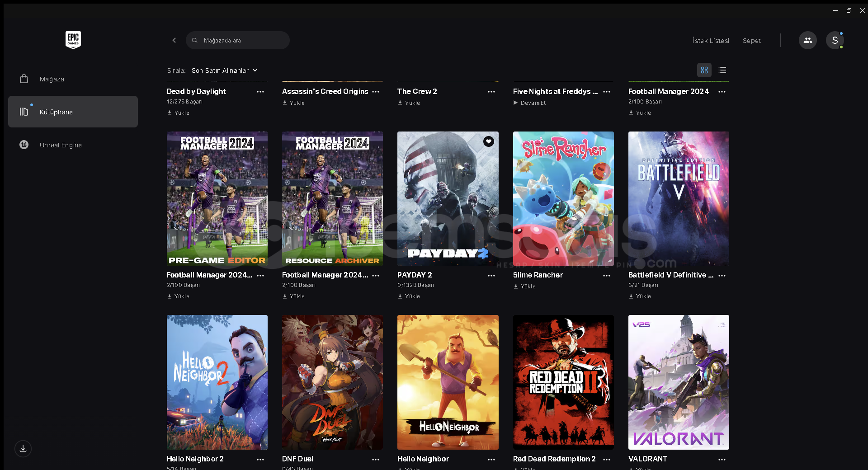The image size is (868, 470).
Task: Toggle favorite heart on PAYDAY 2
Action: point(488,141)
